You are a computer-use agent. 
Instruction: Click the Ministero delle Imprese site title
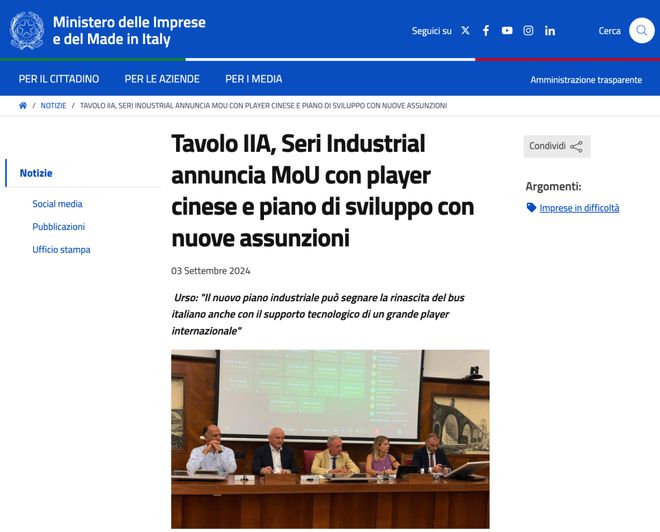coord(129,30)
